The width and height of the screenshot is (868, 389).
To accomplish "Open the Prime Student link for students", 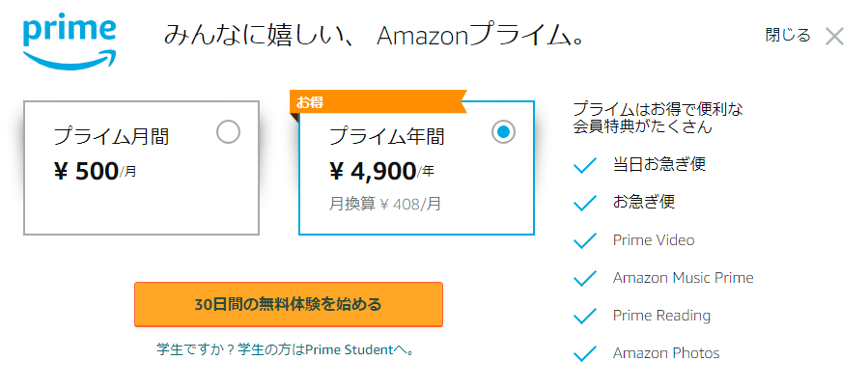I will [286, 349].
